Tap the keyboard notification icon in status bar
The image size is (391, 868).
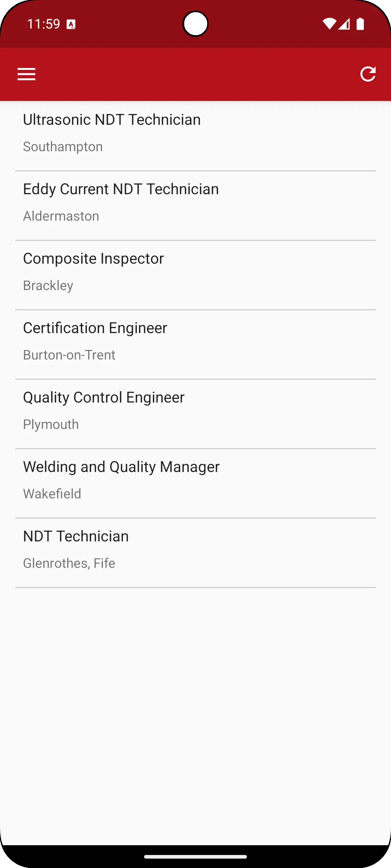pyautogui.click(x=71, y=25)
